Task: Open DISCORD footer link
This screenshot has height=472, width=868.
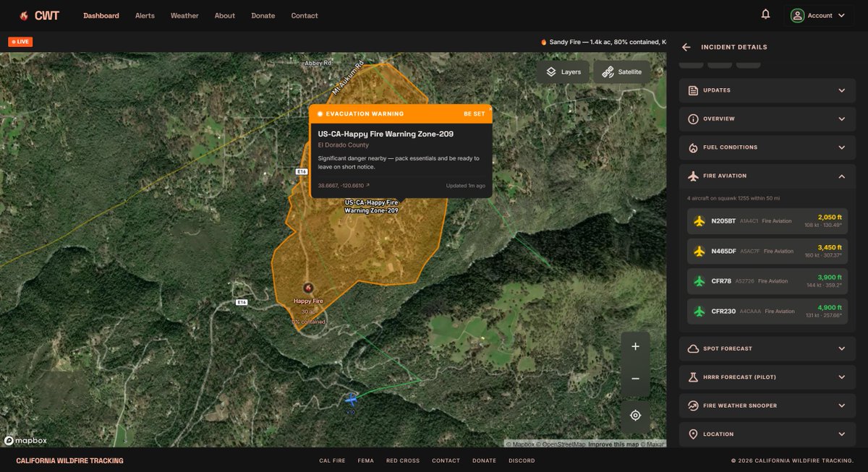Action: (522, 460)
